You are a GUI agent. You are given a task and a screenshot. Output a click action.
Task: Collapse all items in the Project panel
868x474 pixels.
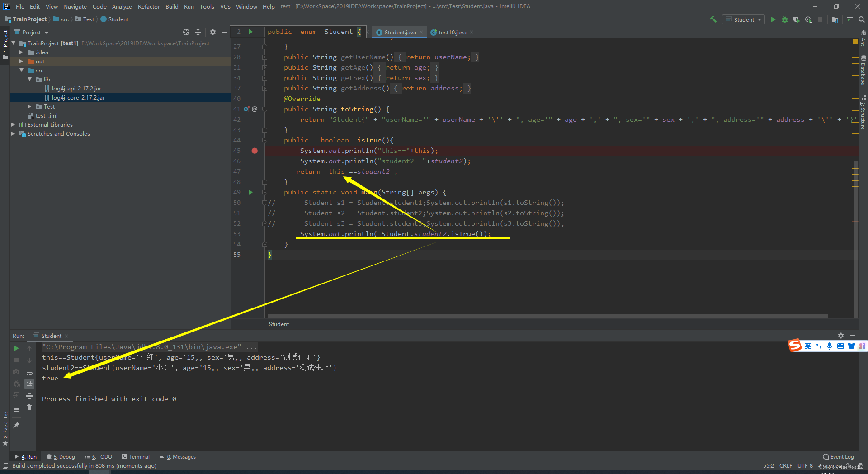pyautogui.click(x=198, y=32)
